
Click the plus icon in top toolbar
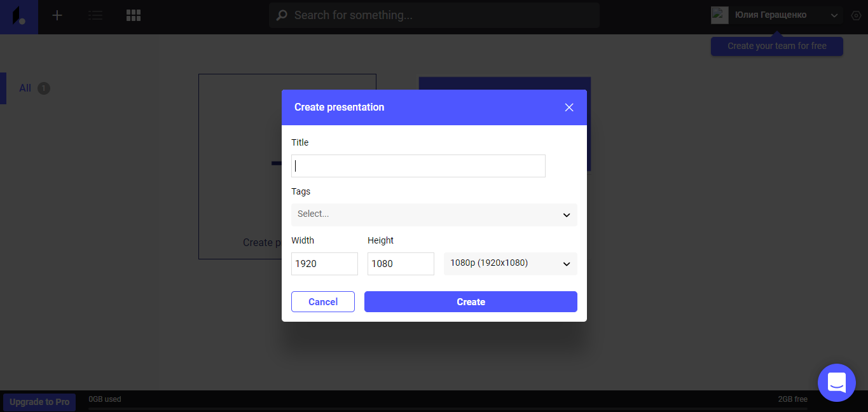point(57,15)
